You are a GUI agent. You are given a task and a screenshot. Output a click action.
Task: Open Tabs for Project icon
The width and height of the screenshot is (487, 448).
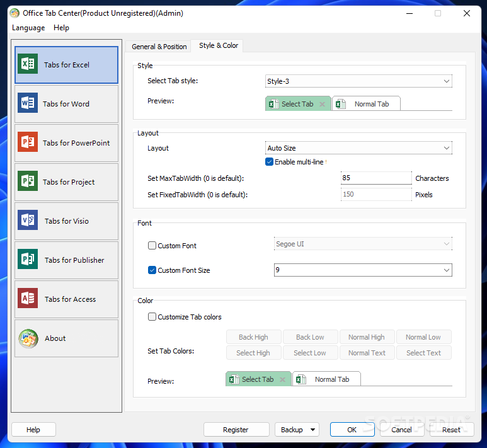28,181
